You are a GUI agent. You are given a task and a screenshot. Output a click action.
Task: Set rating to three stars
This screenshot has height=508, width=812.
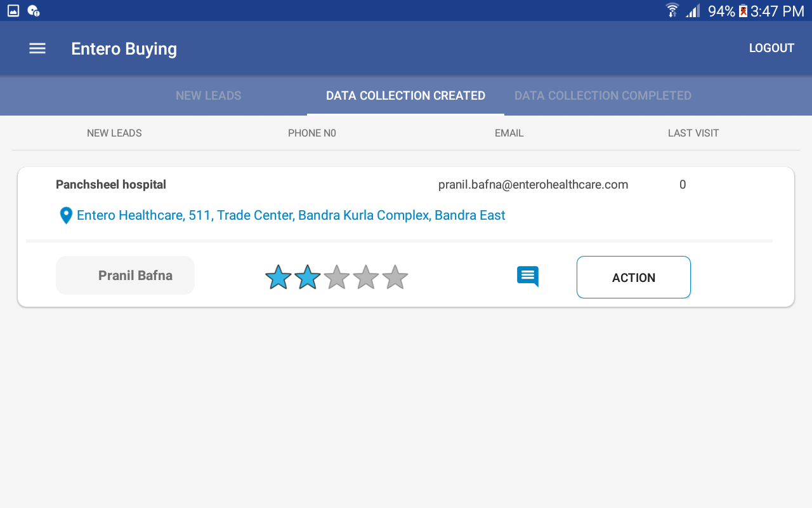pos(337,277)
